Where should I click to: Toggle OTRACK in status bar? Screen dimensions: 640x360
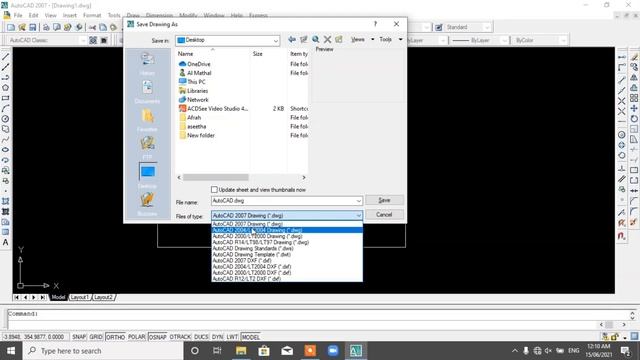180,337
